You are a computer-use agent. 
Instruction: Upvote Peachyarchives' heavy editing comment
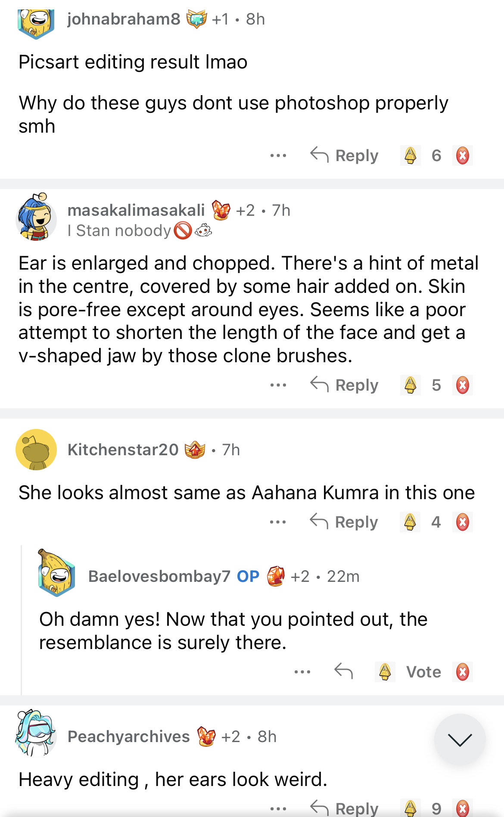point(411,808)
